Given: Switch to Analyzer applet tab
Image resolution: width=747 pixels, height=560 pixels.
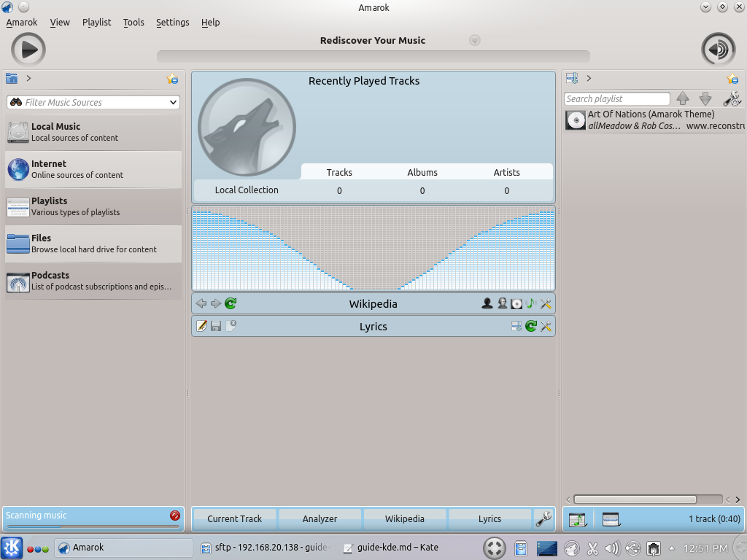Looking at the screenshot, I should 320,519.
